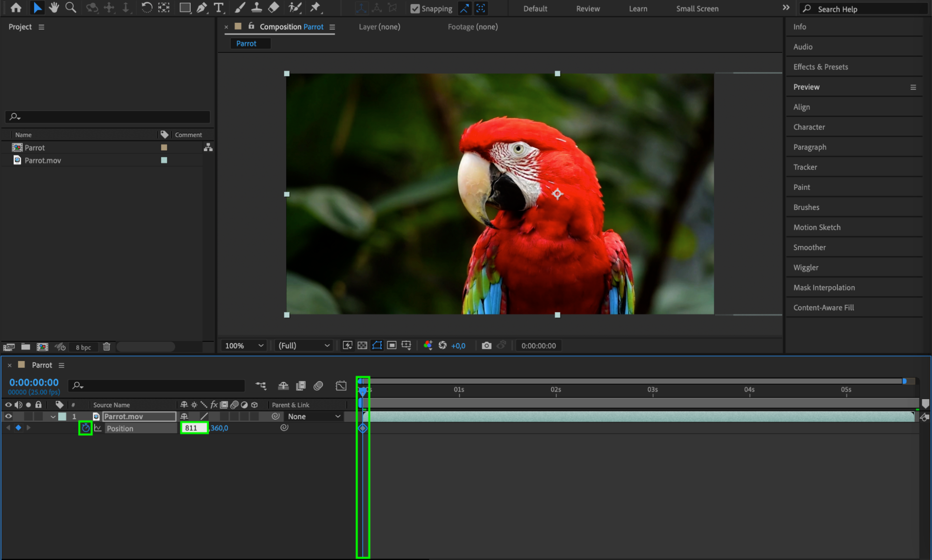
Task: Delete selected item with trash icon
Action: 107,346
